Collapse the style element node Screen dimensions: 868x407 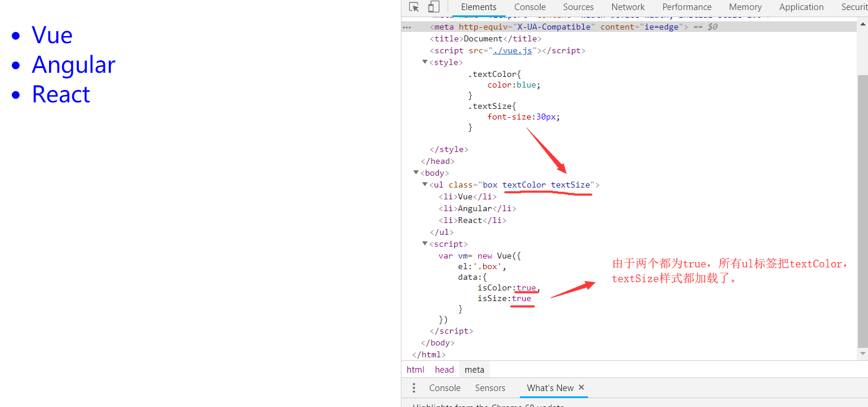425,62
